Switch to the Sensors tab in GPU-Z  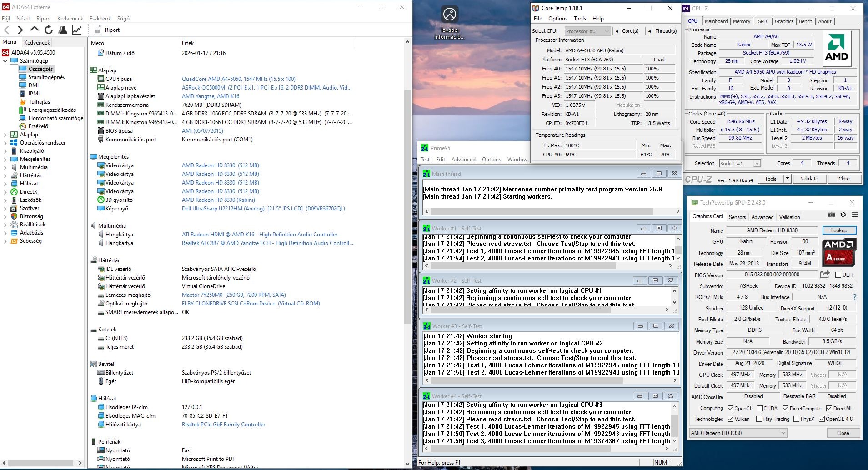[x=737, y=217]
